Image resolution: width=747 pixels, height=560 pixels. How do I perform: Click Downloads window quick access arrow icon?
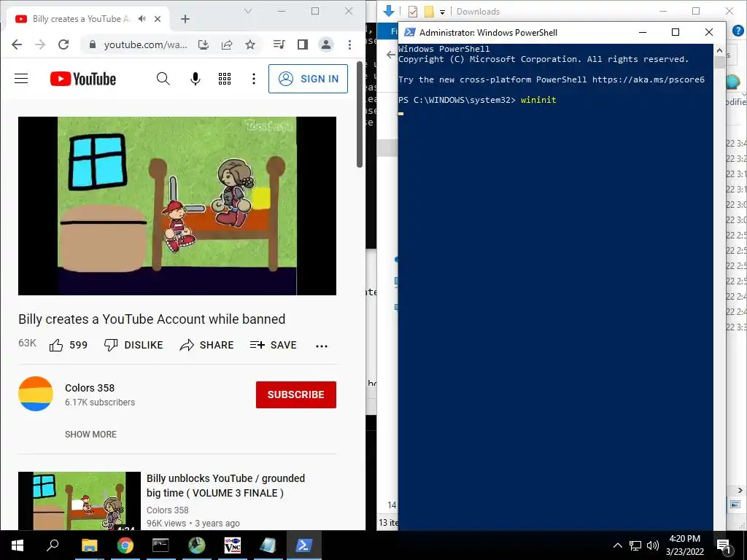pyautogui.click(x=389, y=11)
